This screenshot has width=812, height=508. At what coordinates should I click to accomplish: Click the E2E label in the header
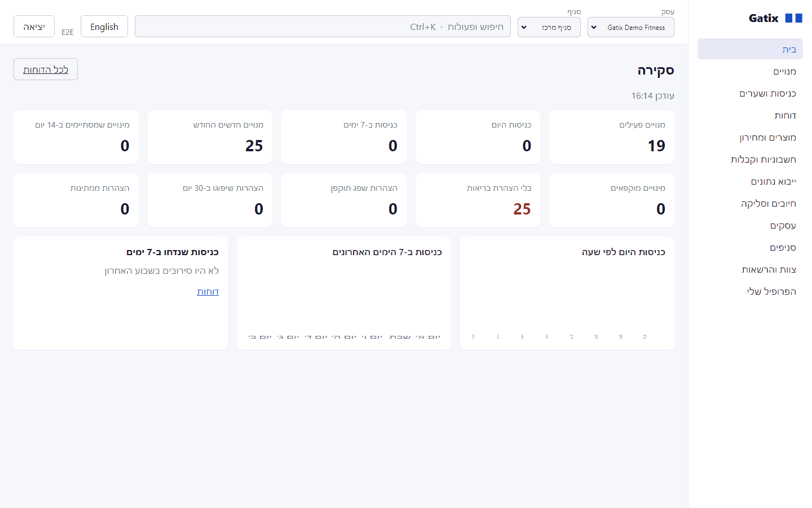tap(68, 32)
